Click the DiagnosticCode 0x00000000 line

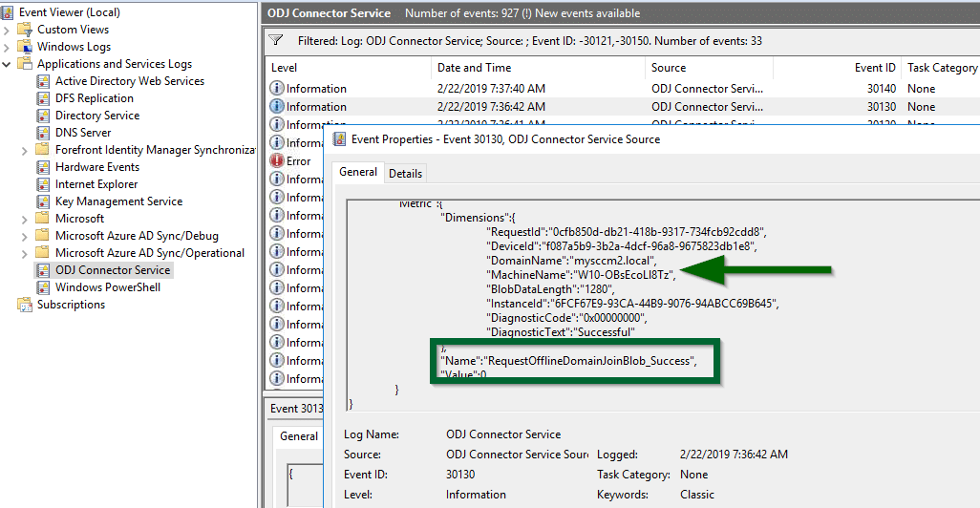pyautogui.click(x=566, y=318)
